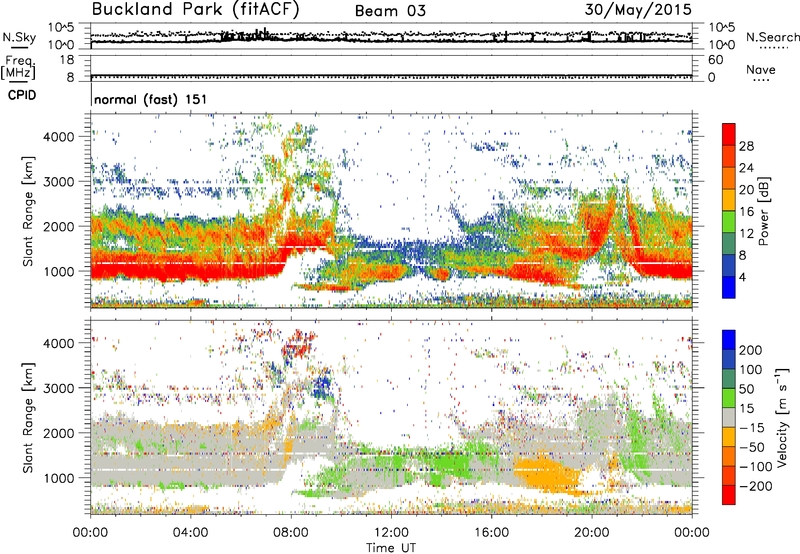Select the '-50' label on Velocity colorbar
800x554 pixels.
click(752, 447)
